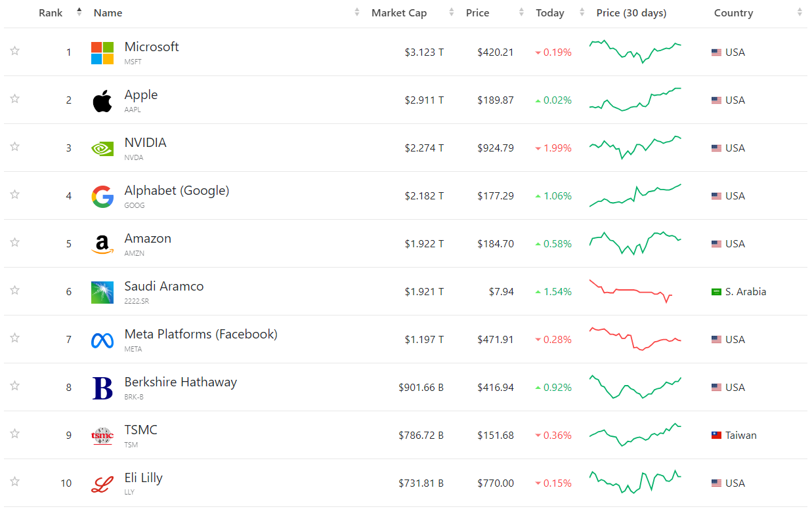Click NVIDIA's 30-day price sparkline
Image resolution: width=812 pixels, height=509 pixels.
635,148
